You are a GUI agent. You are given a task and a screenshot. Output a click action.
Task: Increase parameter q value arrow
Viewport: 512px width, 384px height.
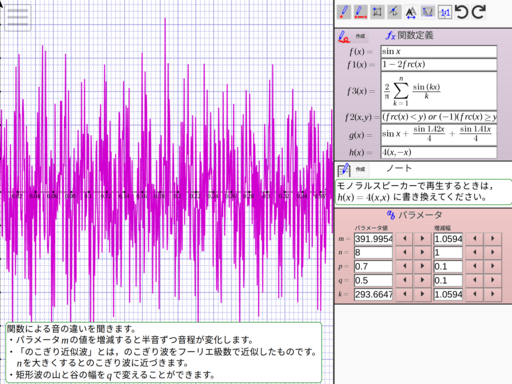pyautogui.click(x=422, y=280)
